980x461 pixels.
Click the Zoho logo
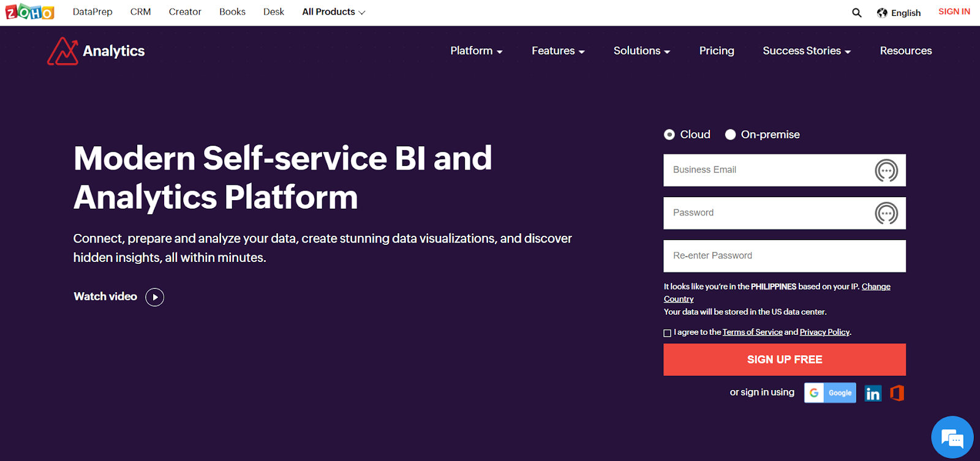pyautogui.click(x=29, y=12)
